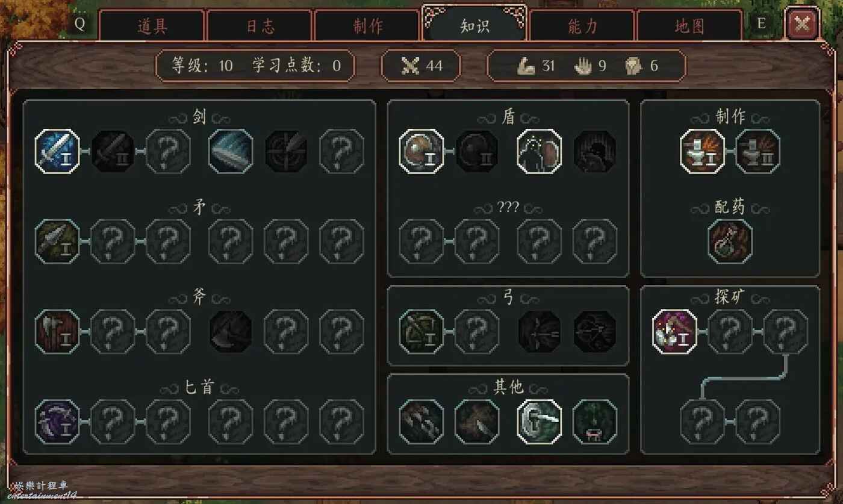The width and height of the screenshot is (843, 504).
Task: Click the Q previous-tab button
Action: click(x=79, y=24)
